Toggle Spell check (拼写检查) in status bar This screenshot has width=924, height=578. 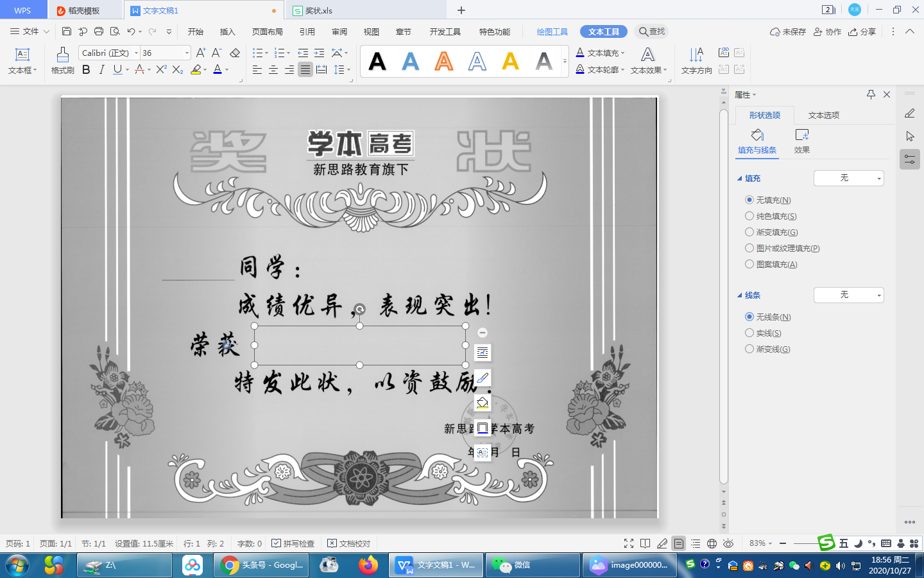click(293, 543)
